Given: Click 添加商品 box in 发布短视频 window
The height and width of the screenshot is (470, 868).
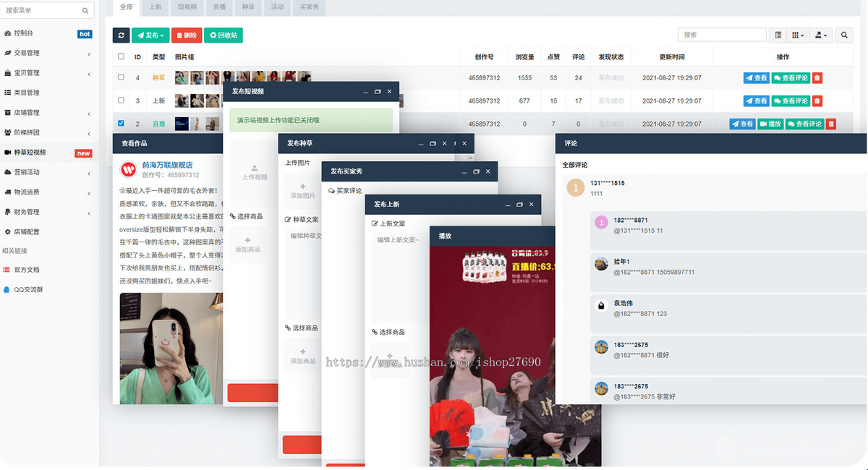Looking at the screenshot, I should (x=247, y=245).
